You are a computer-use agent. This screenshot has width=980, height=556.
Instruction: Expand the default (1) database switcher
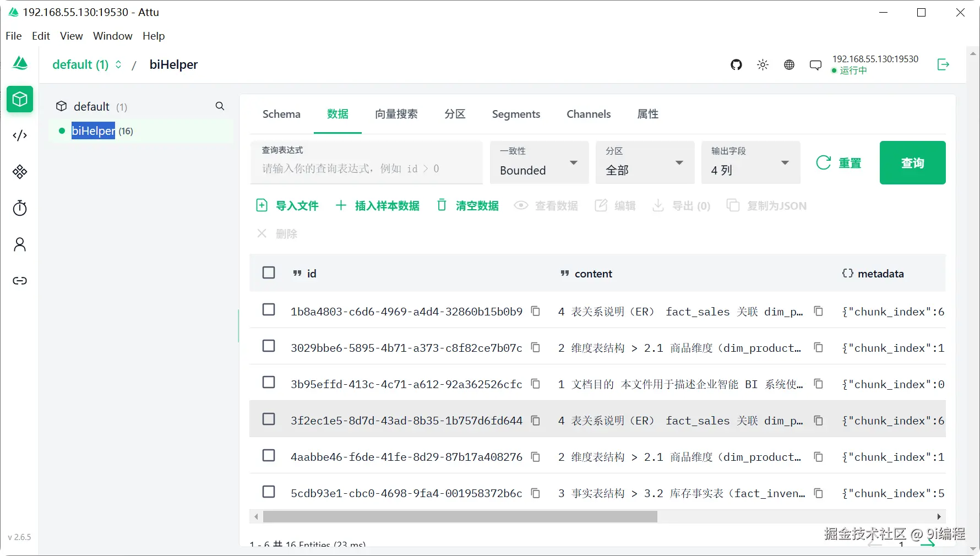[x=87, y=64]
